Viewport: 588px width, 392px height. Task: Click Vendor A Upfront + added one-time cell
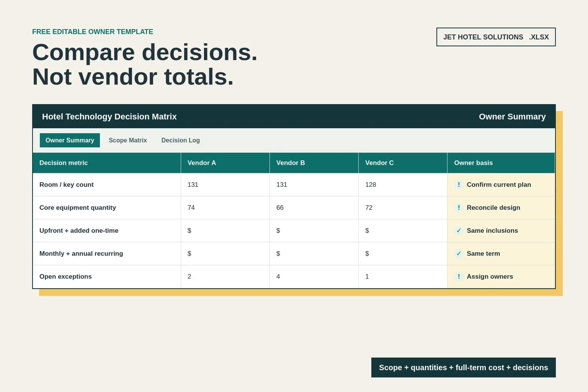(225, 230)
